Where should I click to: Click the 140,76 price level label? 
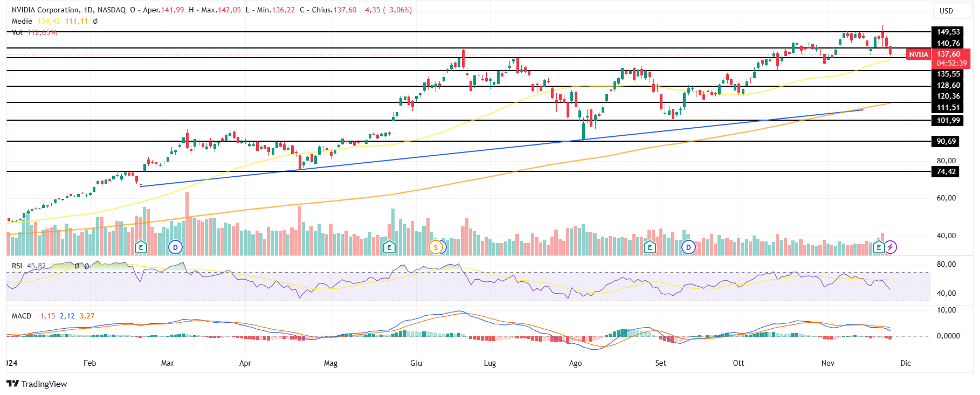click(948, 43)
